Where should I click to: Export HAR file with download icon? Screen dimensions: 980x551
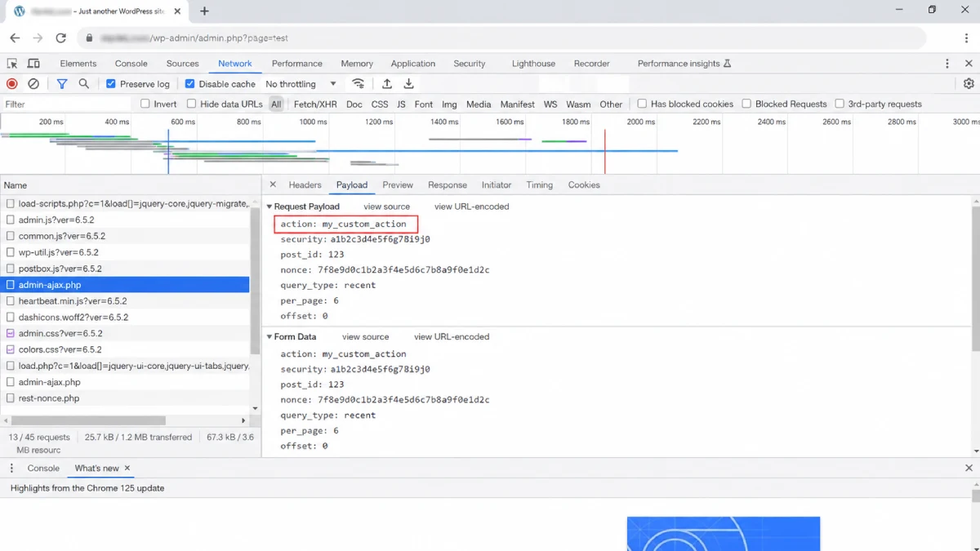coord(409,83)
